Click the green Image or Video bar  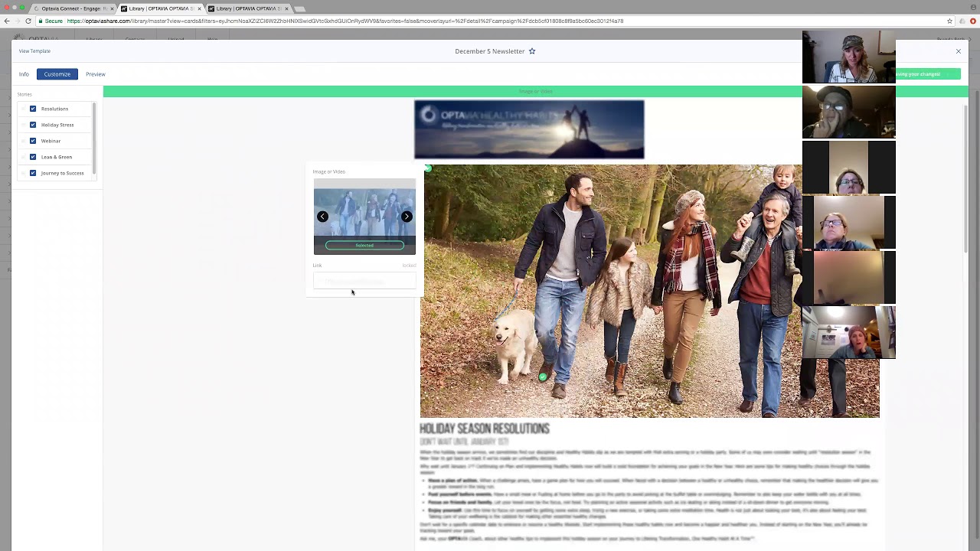pyautogui.click(x=536, y=91)
